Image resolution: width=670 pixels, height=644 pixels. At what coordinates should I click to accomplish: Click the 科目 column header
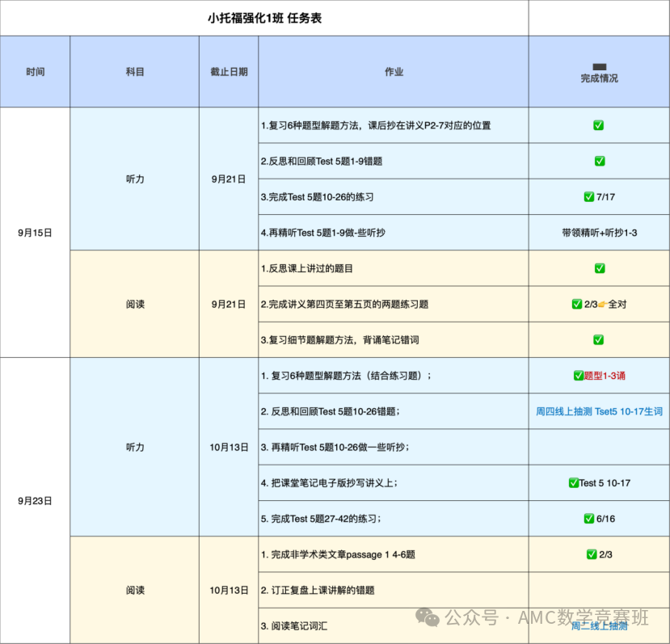coord(135,71)
